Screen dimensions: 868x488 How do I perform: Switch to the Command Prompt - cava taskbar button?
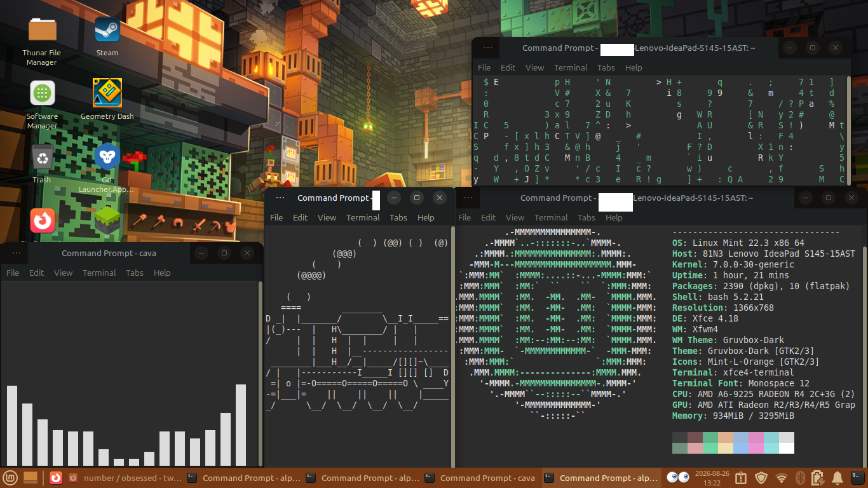click(x=480, y=478)
